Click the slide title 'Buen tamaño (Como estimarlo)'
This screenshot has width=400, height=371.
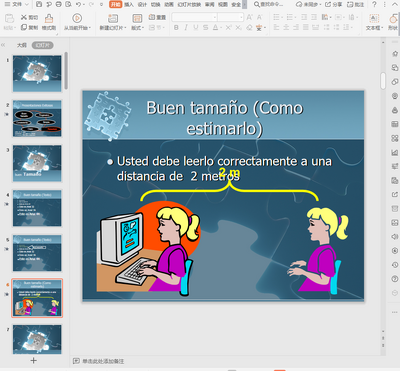[225, 118]
